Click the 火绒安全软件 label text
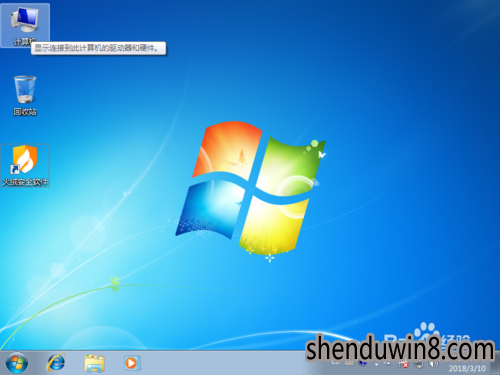The height and width of the screenshot is (375, 500). tap(25, 182)
